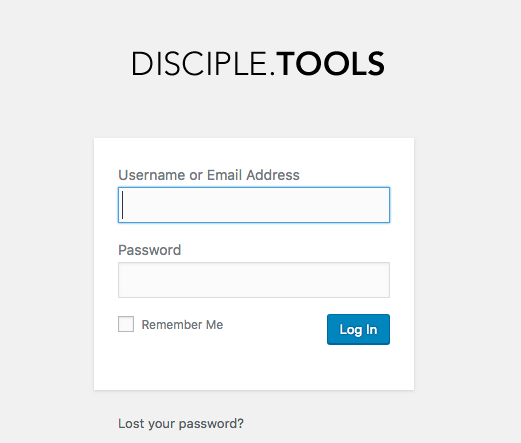Open the Lost your password? link
The height and width of the screenshot is (443, 521).
(181, 424)
